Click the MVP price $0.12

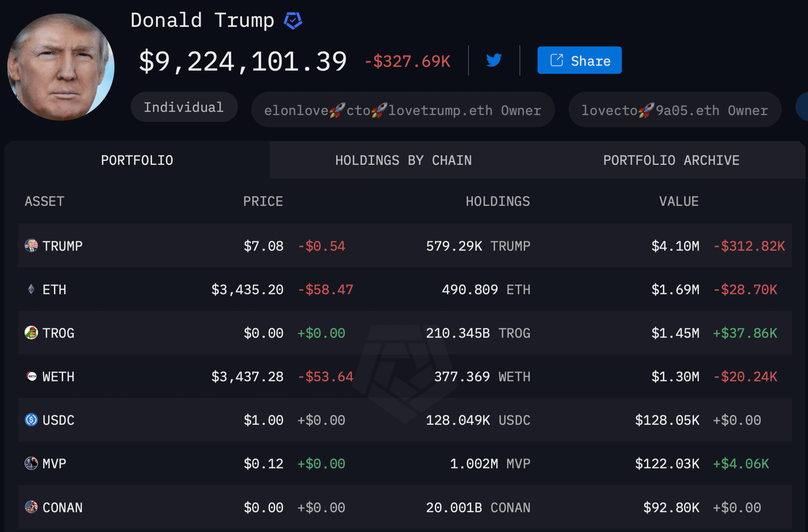(263, 464)
